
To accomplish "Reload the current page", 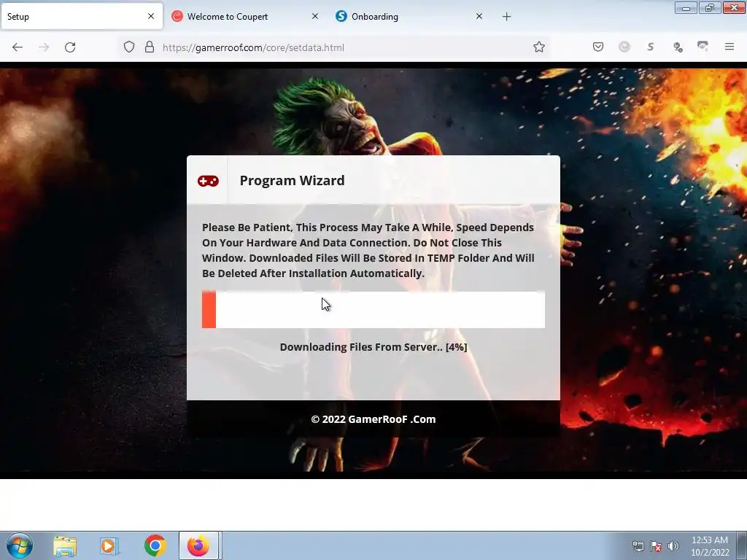I will point(70,47).
